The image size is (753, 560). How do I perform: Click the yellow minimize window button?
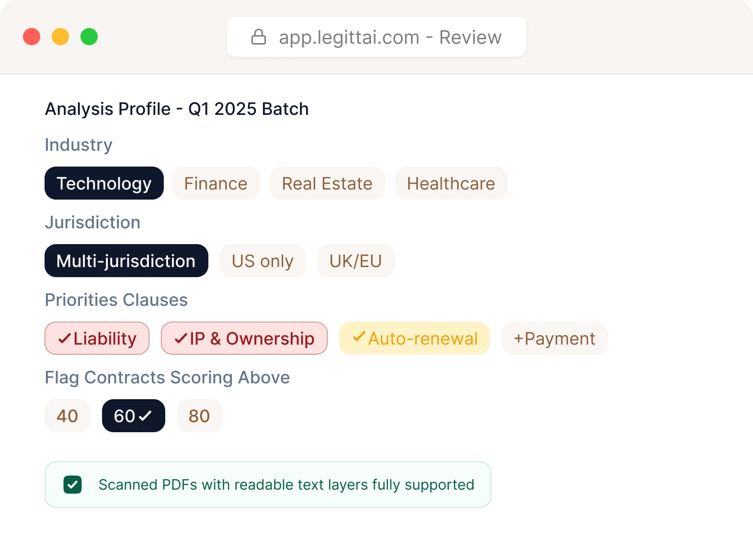(60, 37)
